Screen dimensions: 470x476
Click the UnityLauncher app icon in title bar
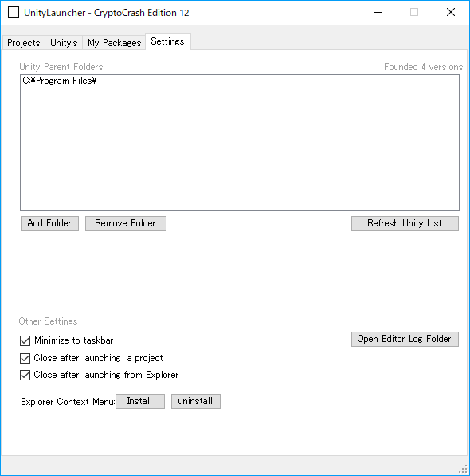point(14,13)
